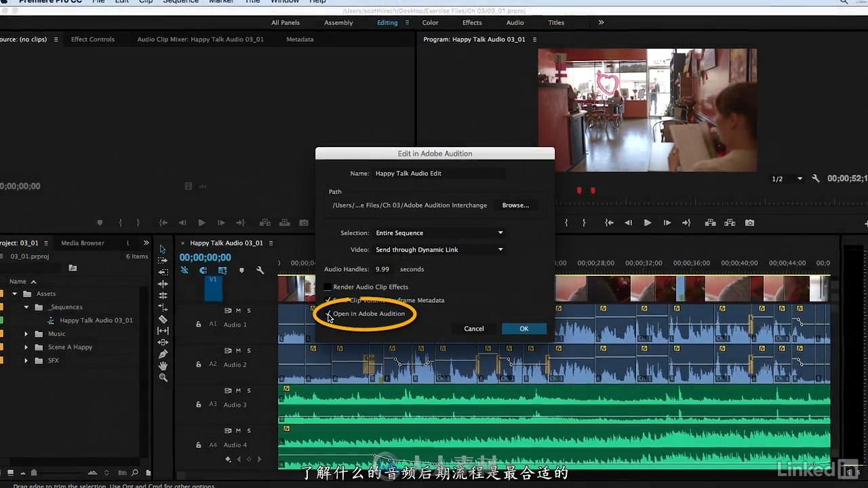Toggle lock on track A4
The width and height of the screenshot is (868, 488).
coord(198,445)
